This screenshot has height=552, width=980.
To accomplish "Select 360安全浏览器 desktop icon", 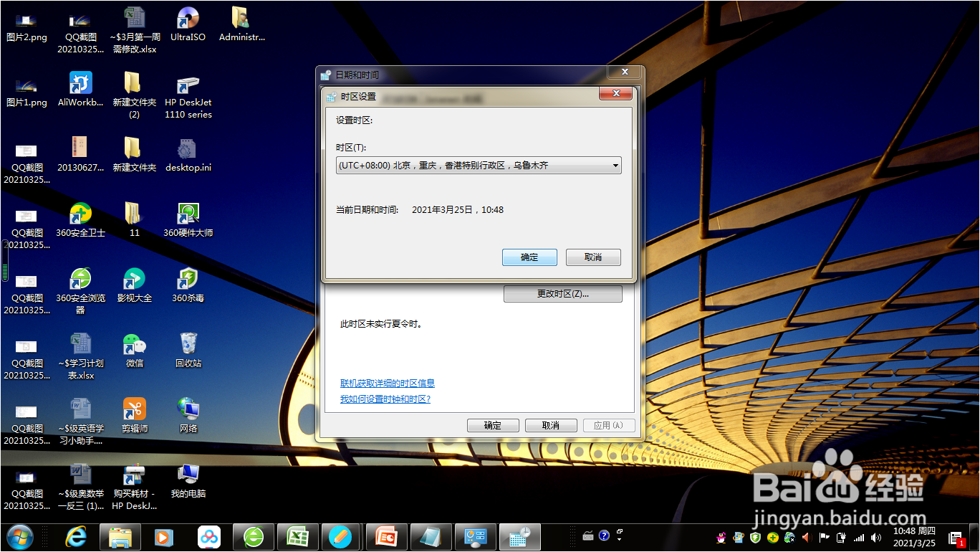I will 81,291.
